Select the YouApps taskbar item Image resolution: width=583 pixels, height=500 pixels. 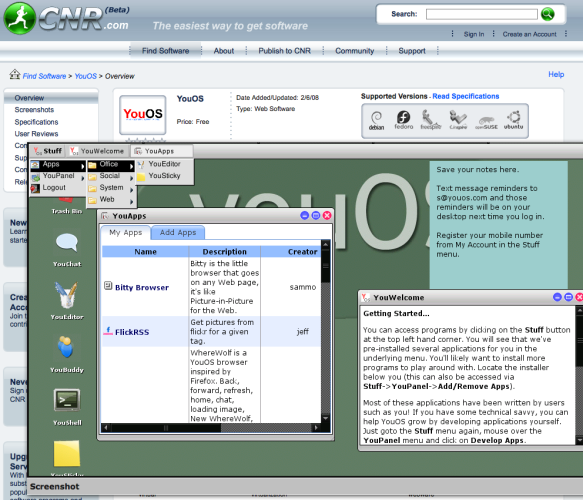tap(162, 151)
